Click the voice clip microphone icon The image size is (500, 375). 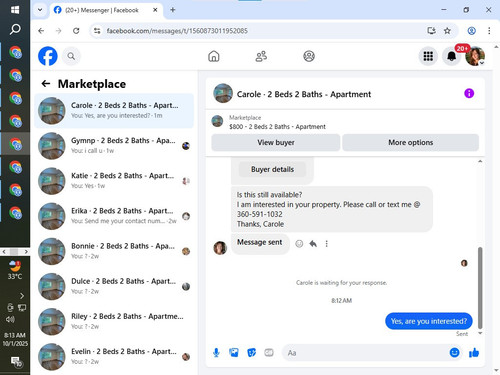coord(216,352)
